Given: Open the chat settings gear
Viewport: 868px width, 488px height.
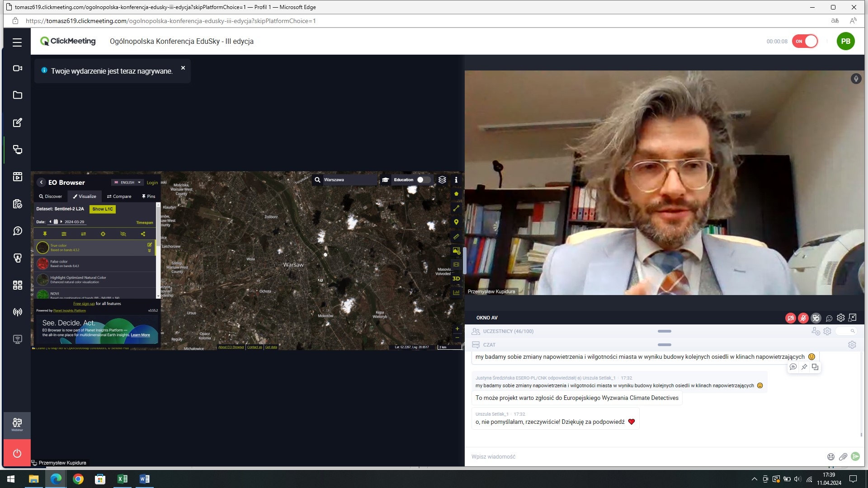Looking at the screenshot, I should [x=852, y=345].
